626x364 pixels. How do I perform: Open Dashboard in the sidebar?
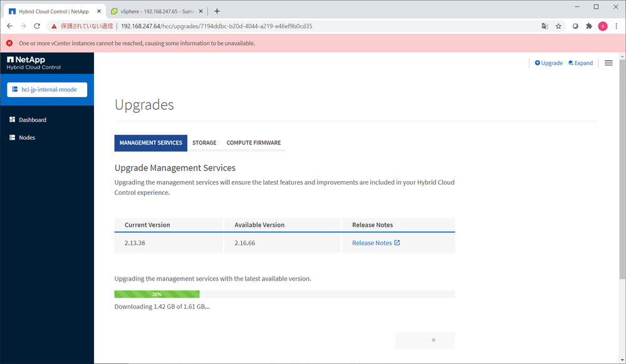pyautogui.click(x=32, y=120)
